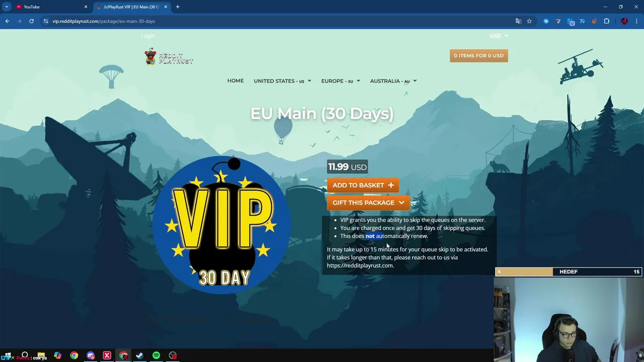
Task: Expand the EUROPE menu
Action: pyautogui.click(x=341, y=81)
